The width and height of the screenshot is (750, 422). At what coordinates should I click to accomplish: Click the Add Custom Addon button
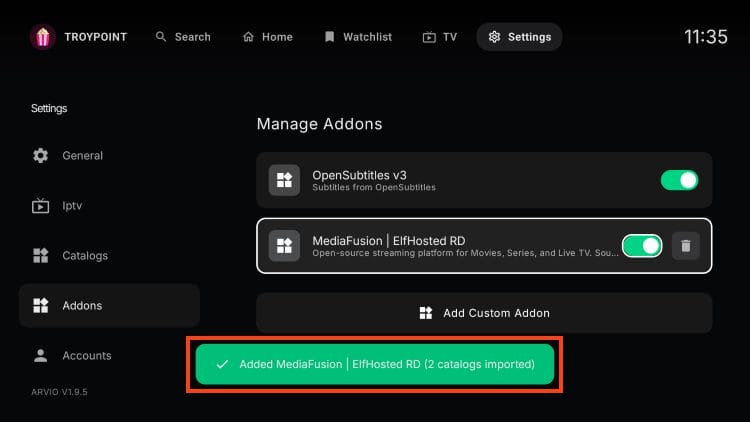(484, 313)
